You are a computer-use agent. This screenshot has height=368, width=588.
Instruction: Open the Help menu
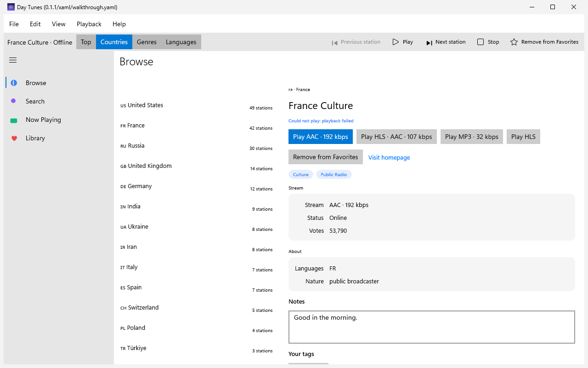pyautogui.click(x=119, y=24)
